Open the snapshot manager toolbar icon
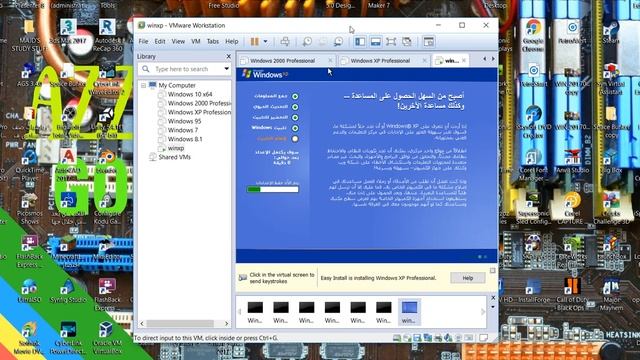640x360 pixels. point(338,42)
